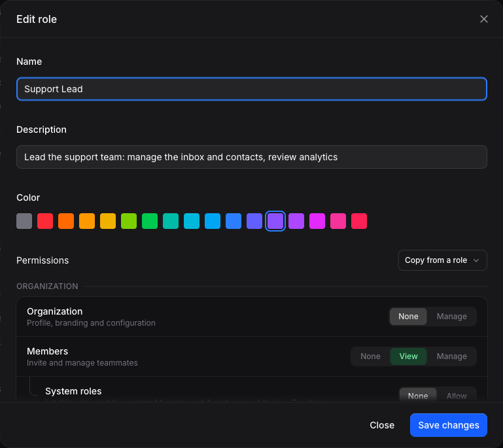The height and width of the screenshot is (448, 503).
Task: Click the Profile, branding and configuration text
Action: (91, 323)
